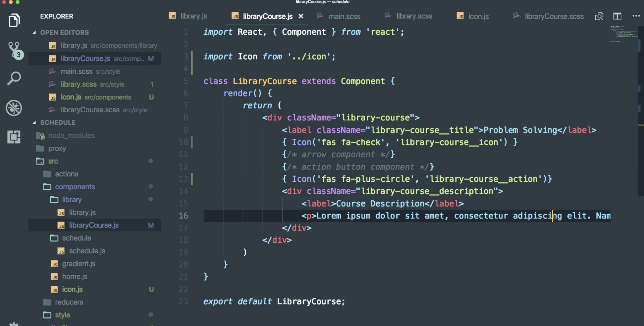Click the Lorem ipsum paragraph text

[x=463, y=216]
